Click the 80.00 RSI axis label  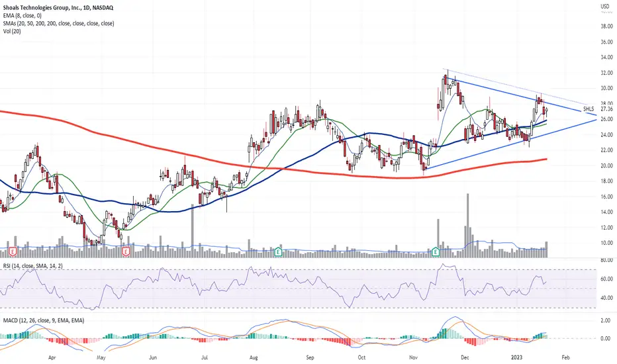pos(606,260)
